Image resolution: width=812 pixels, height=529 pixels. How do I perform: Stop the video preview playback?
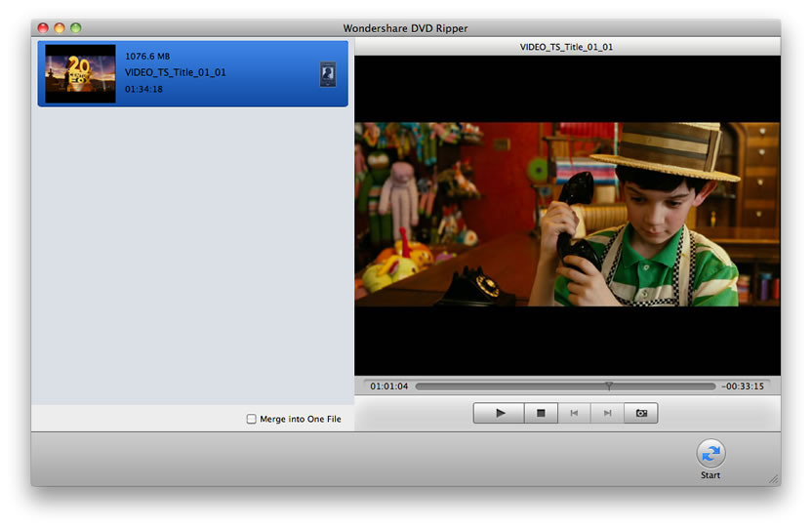tap(541, 413)
